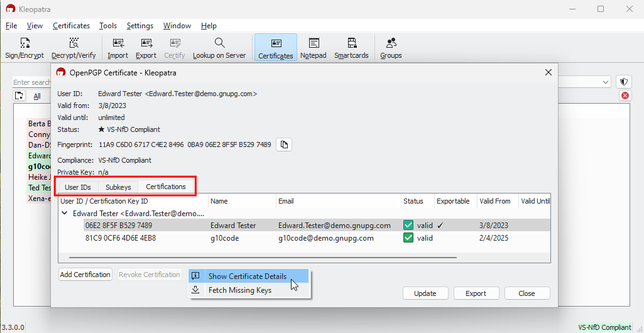This screenshot has height=333, width=644.
Task: Select row with key ID 81C9 0CF6 4D6E 4EB8
Action: pos(304,237)
